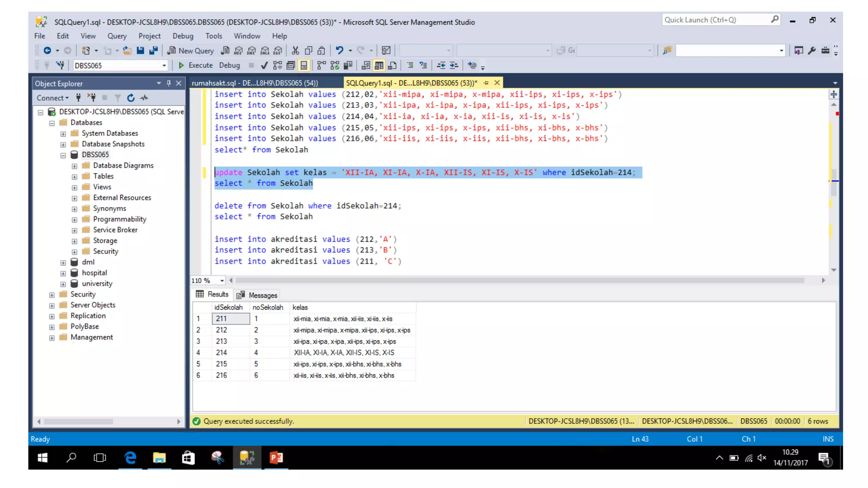Screen dimensions: 868x488
Task: Click the Save All icon
Action: [153, 51]
